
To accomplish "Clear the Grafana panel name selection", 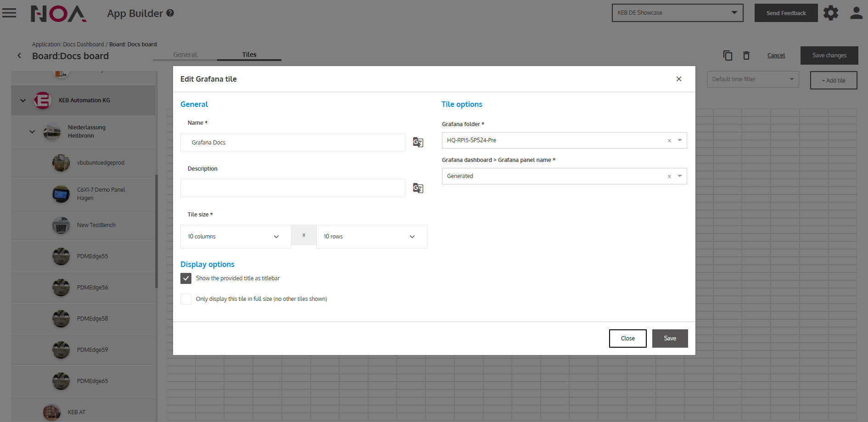I will (669, 176).
